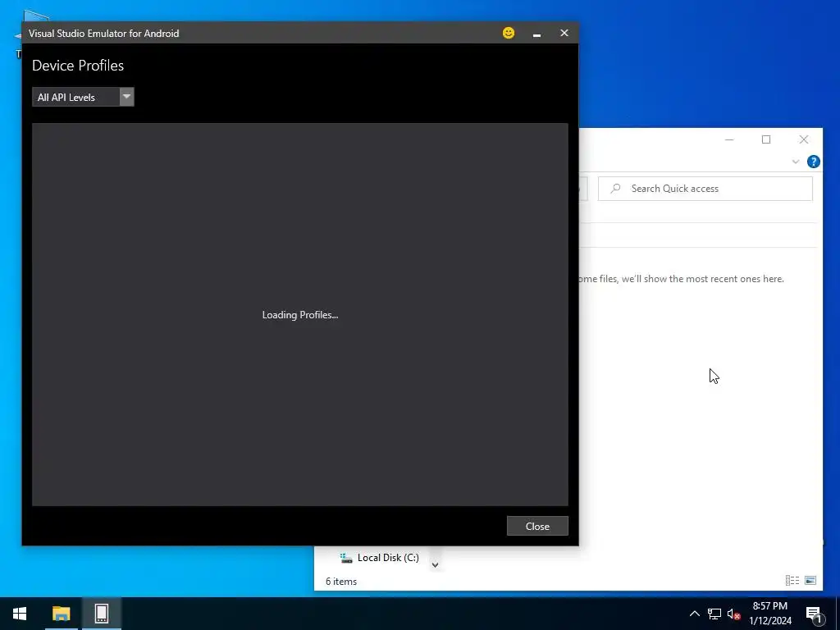The width and height of the screenshot is (840, 630).
Task: Expand the File Explorer ribbon chevron
Action: click(796, 162)
